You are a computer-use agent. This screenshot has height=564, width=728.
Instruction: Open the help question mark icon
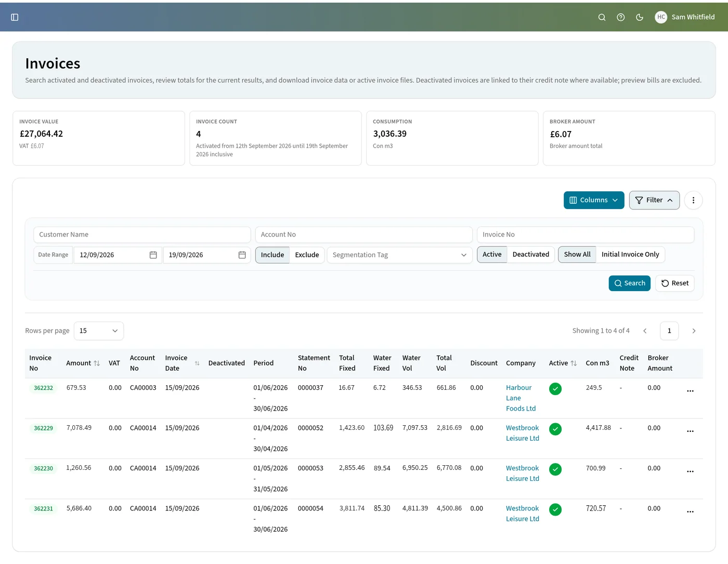[x=620, y=17]
